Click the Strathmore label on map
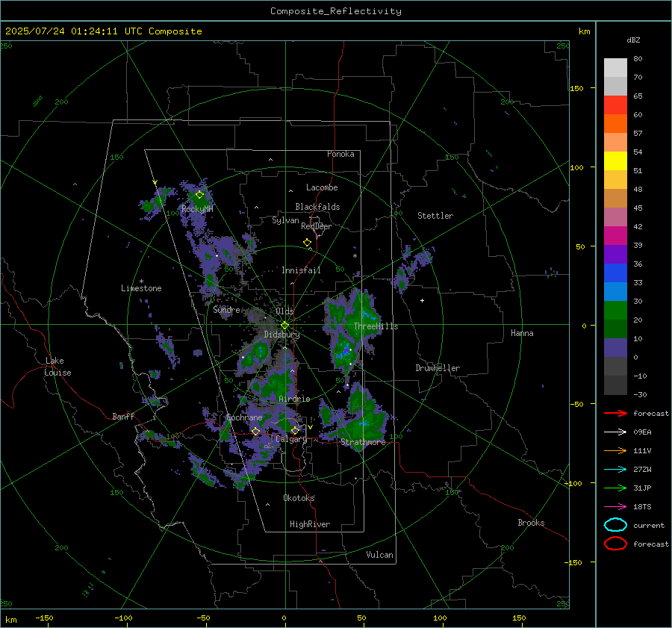The image size is (672, 628). pyautogui.click(x=363, y=442)
